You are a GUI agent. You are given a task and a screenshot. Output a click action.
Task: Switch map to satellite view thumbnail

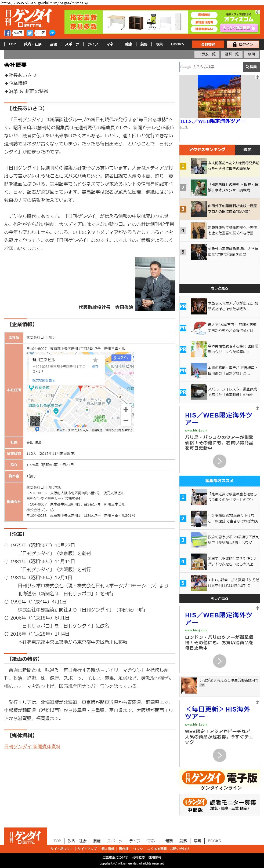pyautogui.click(x=35, y=420)
